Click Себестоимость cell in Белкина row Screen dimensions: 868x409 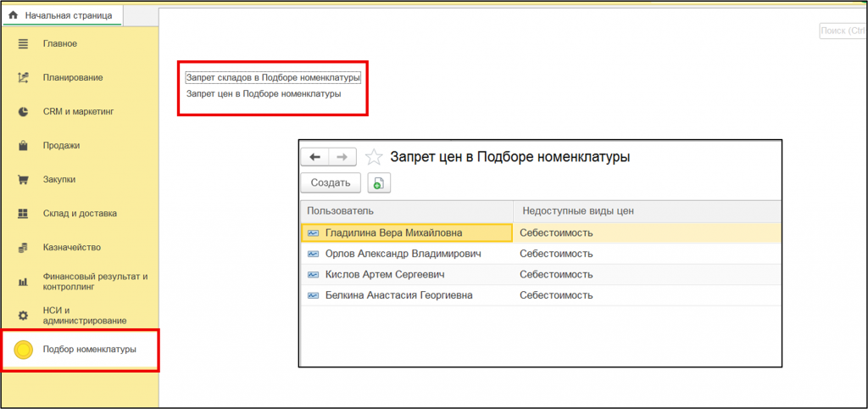pos(647,295)
